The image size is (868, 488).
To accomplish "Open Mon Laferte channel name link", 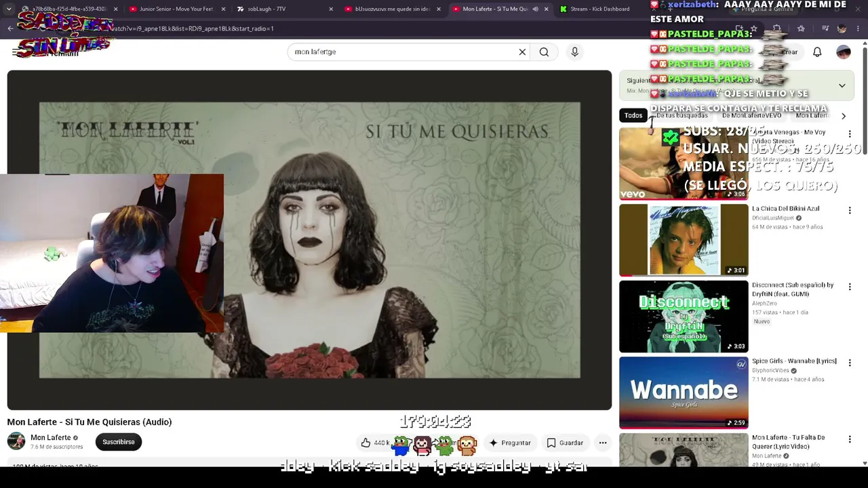I will click(51, 438).
